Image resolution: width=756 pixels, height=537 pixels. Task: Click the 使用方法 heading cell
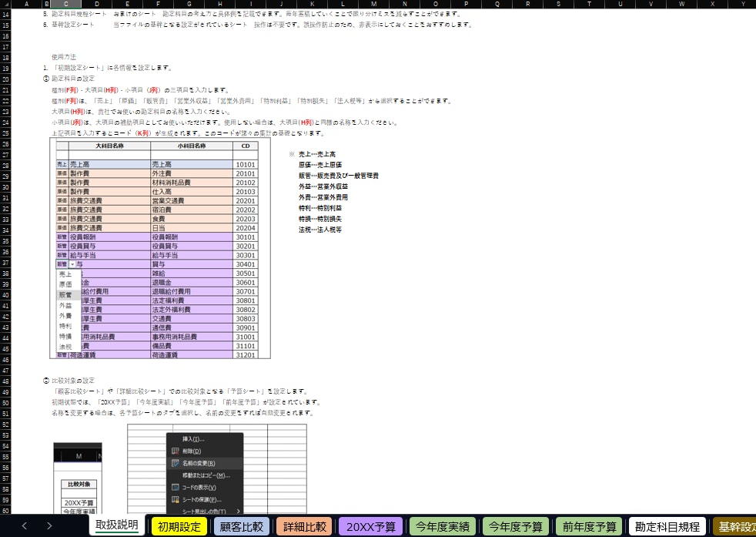(64, 57)
